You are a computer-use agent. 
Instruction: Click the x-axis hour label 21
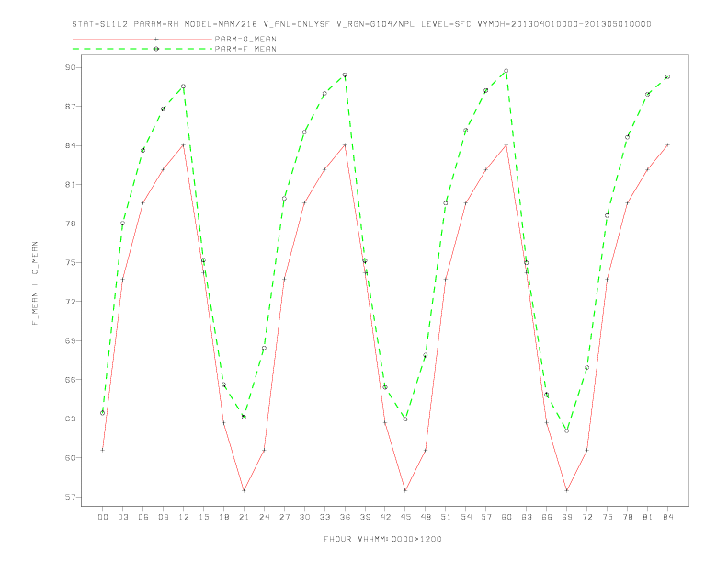244,517
